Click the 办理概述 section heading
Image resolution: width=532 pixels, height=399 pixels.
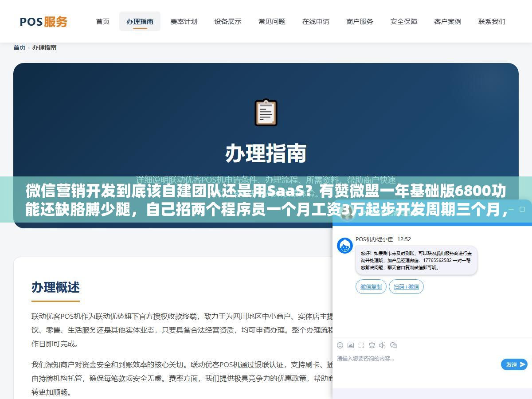click(x=55, y=287)
